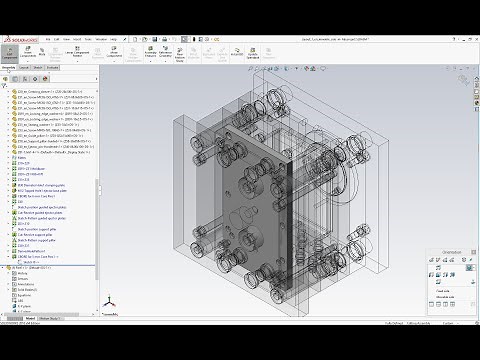
Task: Expand the Linear Component Pattern dropdown arrow
Action: click(77, 61)
